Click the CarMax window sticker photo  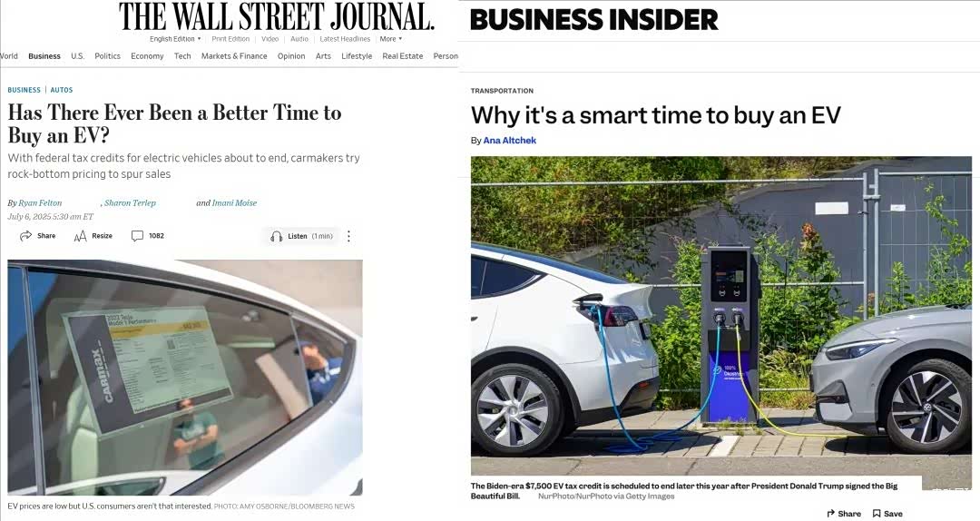185,378
